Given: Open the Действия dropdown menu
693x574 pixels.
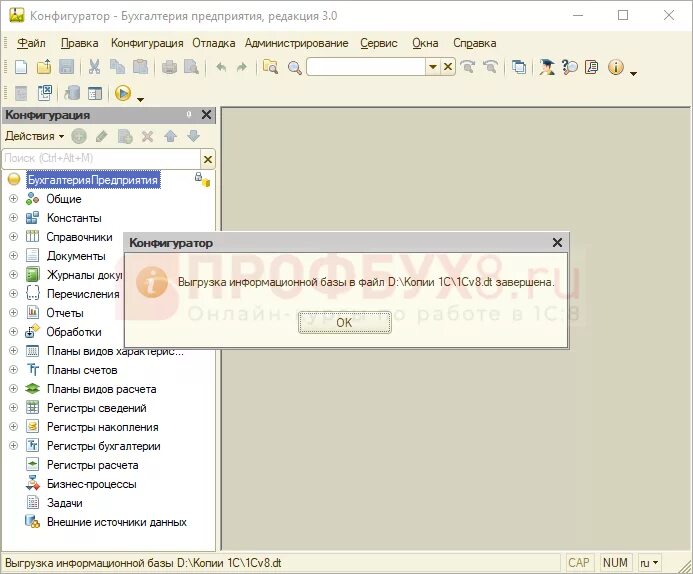Looking at the screenshot, I should click(x=34, y=136).
